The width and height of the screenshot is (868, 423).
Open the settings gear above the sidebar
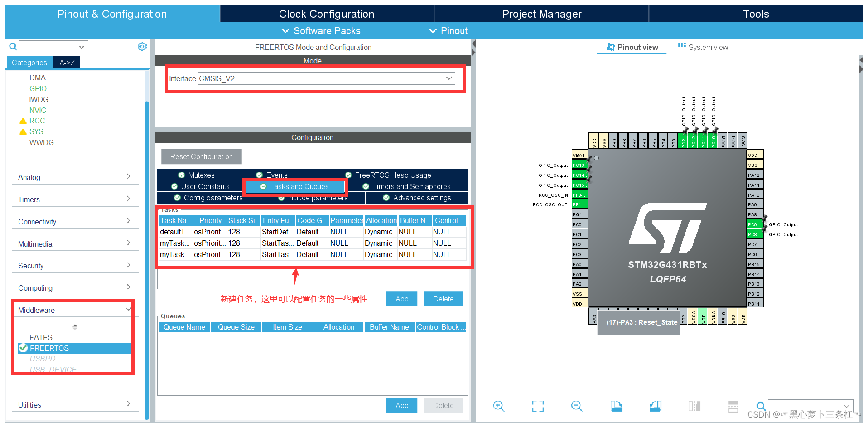pos(142,46)
